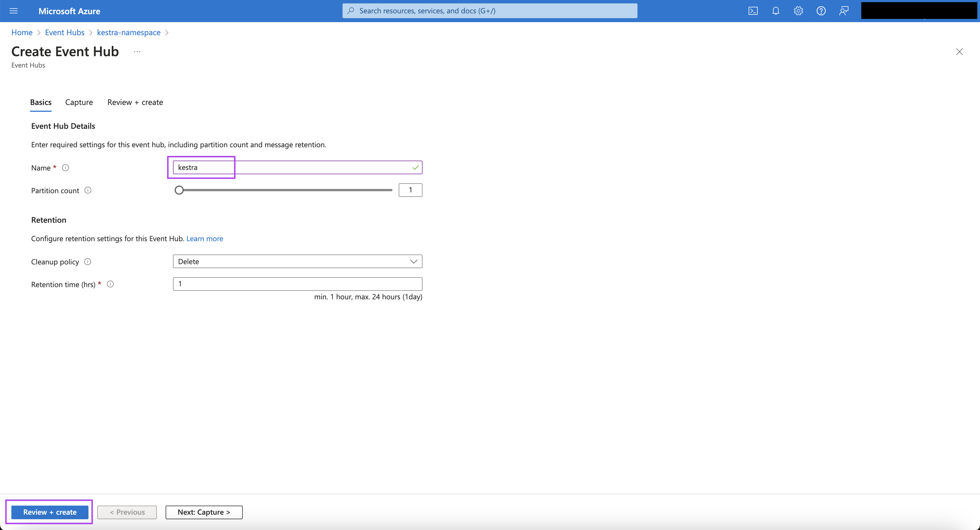This screenshot has height=530, width=980.
Task: Click the Next: Capture button
Action: (204, 512)
